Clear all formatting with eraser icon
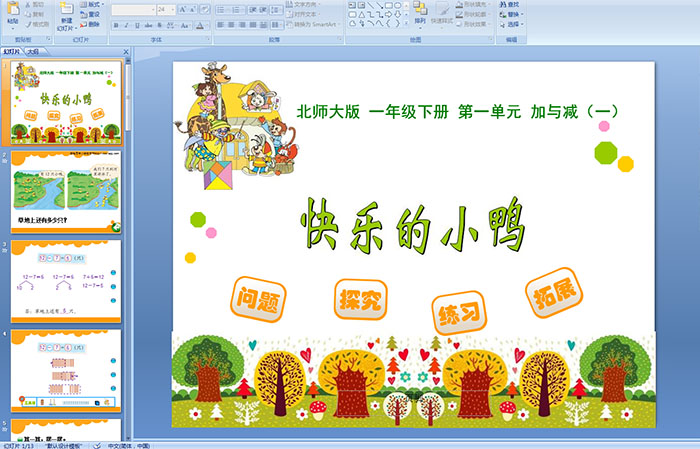The height and width of the screenshot is (449, 700). click(x=204, y=9)
